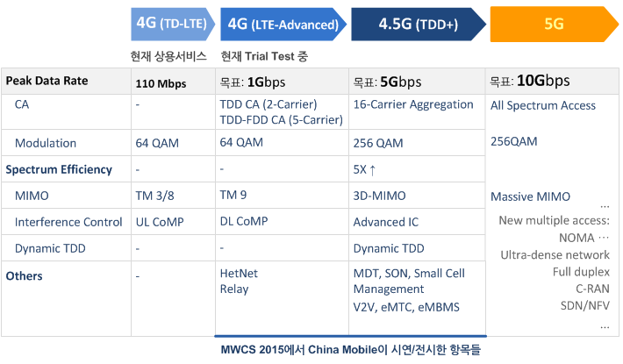Screen dimensions: 623x364
Task: Select the V2V, eMTC, eMBMS text
Action: tap(406, 307)
